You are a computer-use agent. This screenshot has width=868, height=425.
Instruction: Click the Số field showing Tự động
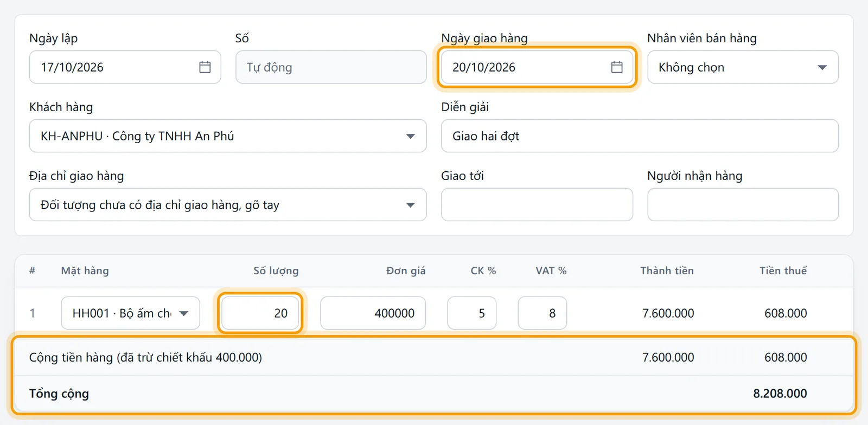click(331, 67)
